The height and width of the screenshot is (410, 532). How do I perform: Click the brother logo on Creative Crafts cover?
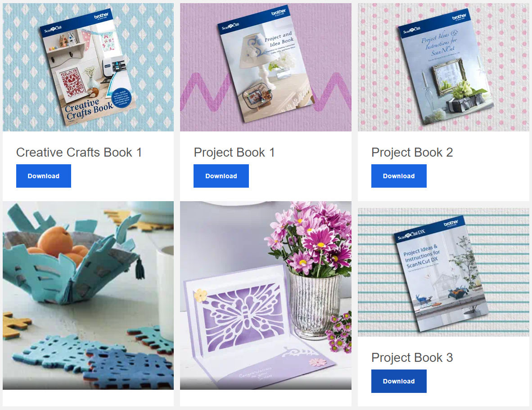(101, 16)
